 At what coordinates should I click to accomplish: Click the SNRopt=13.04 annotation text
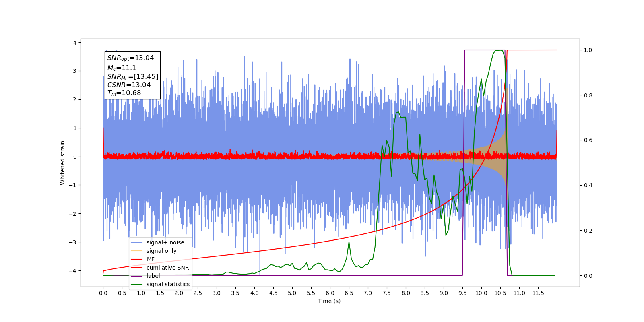(130, 58)
